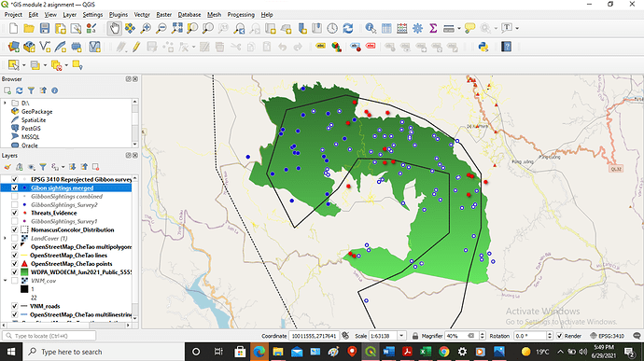Collapse the VNM_cov layer group
The image size is (644, 361).
point(5,281)
